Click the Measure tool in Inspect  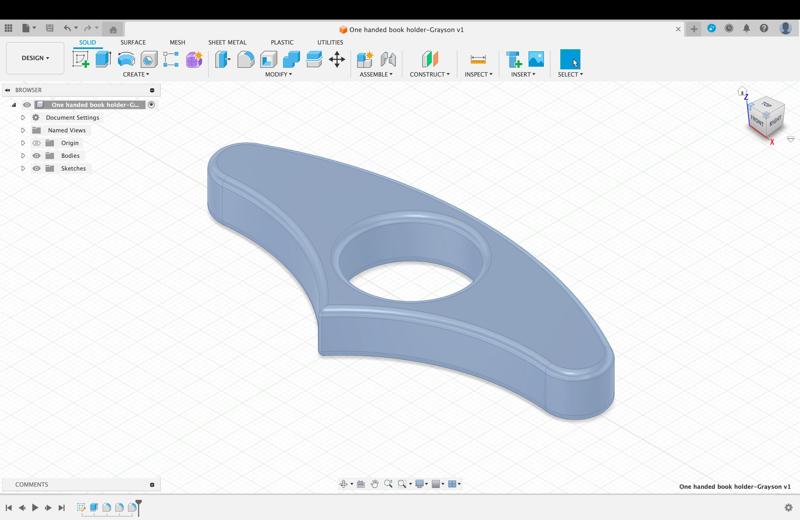click(478, 60)
